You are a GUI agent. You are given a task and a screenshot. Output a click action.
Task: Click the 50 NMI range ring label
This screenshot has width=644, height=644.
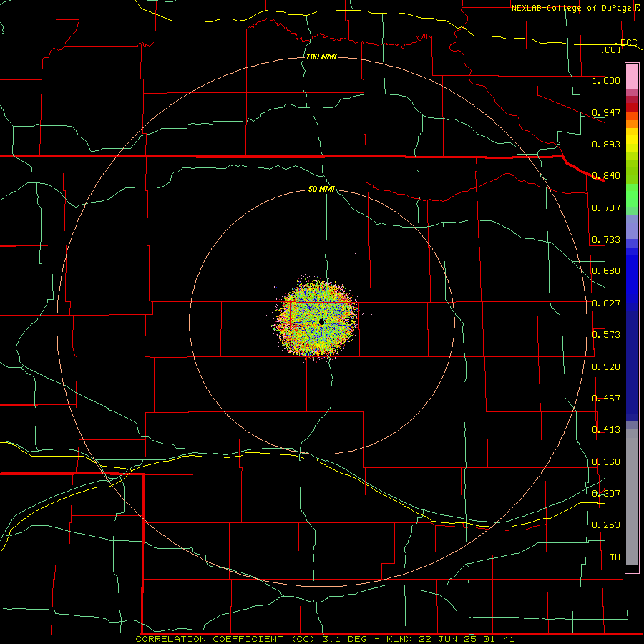tap(321, 189)
